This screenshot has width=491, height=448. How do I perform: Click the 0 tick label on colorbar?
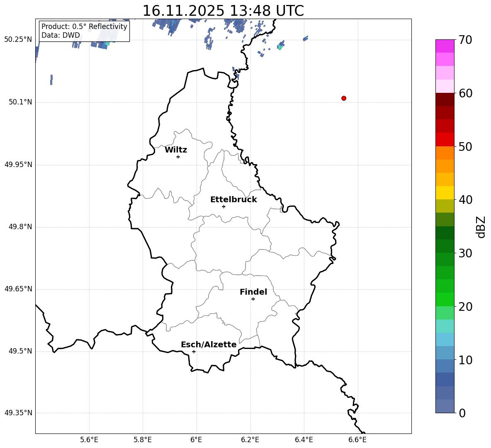tap(462, 413)
